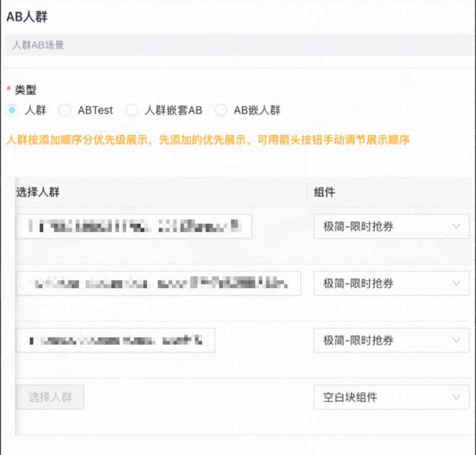This screenshot has height=455, width=476.
Task: Click the orange 人群按添加顺序 hint text
Action: click(208, 140)
